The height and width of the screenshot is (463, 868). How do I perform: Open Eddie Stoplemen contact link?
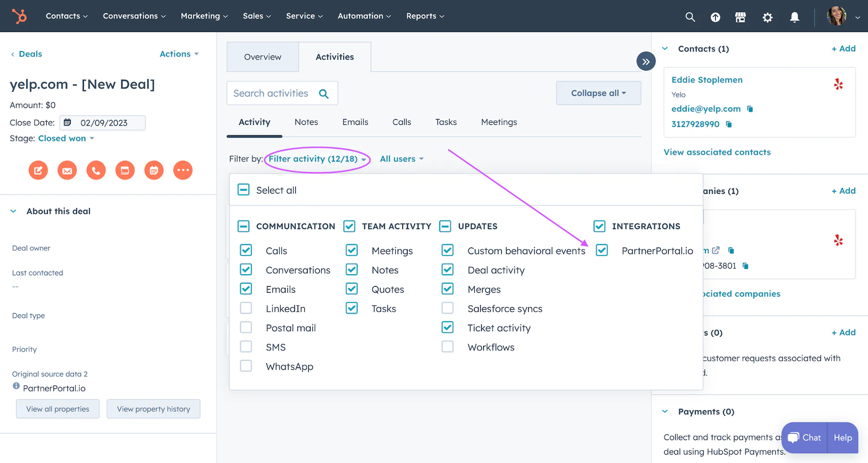point(707,80)
